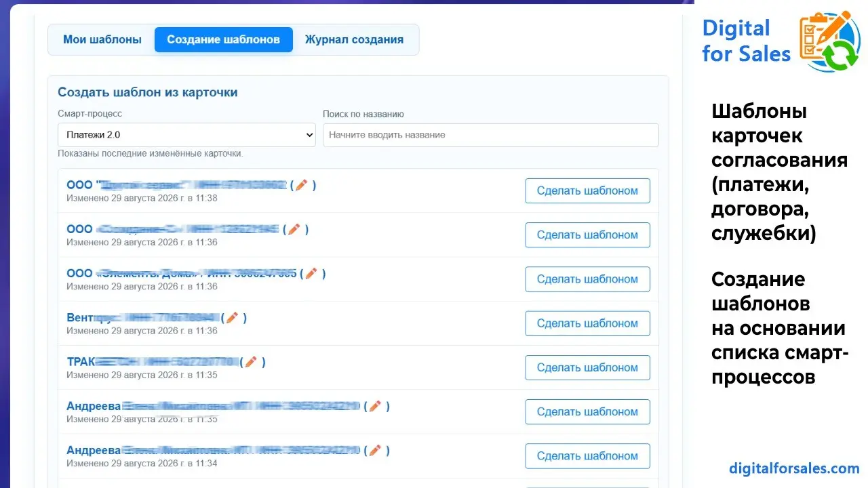Viewport: 868px width, 488px height.
Task: Click Сделать шаблоном for Андреева changed at 11:34
Action: coord(587,456)
